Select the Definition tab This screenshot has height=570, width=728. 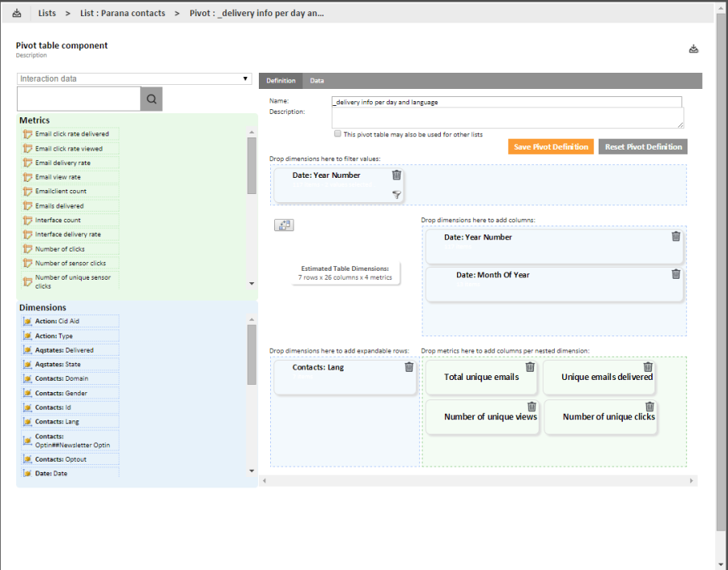(281, 81)
